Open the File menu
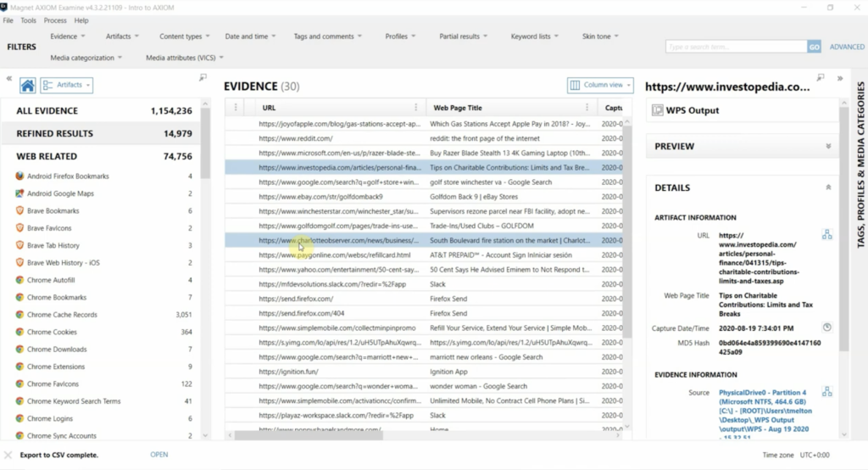The image size is (868, 470). coord(8,20)
